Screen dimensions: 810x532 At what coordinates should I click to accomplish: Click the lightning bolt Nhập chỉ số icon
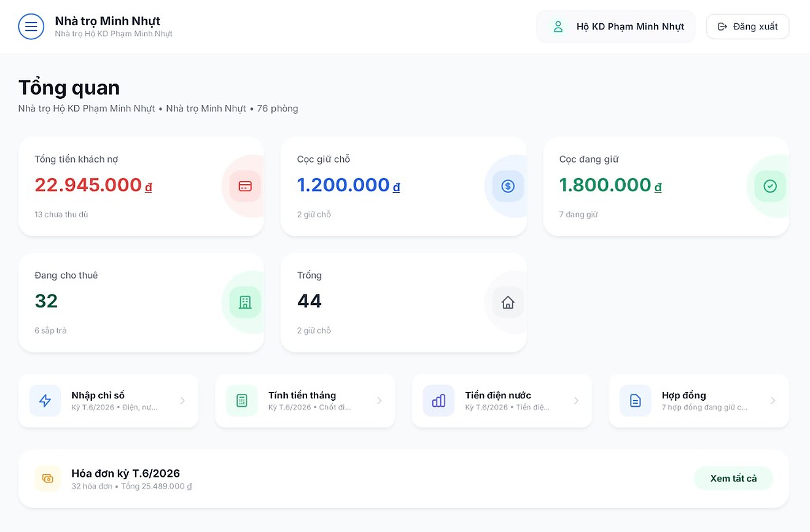coord(45,400)
